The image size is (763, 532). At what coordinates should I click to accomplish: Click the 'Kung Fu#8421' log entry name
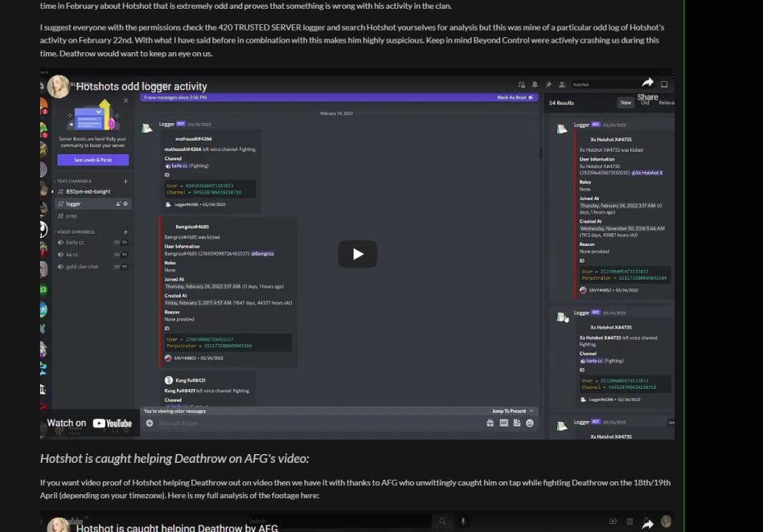tap(191, 380)
